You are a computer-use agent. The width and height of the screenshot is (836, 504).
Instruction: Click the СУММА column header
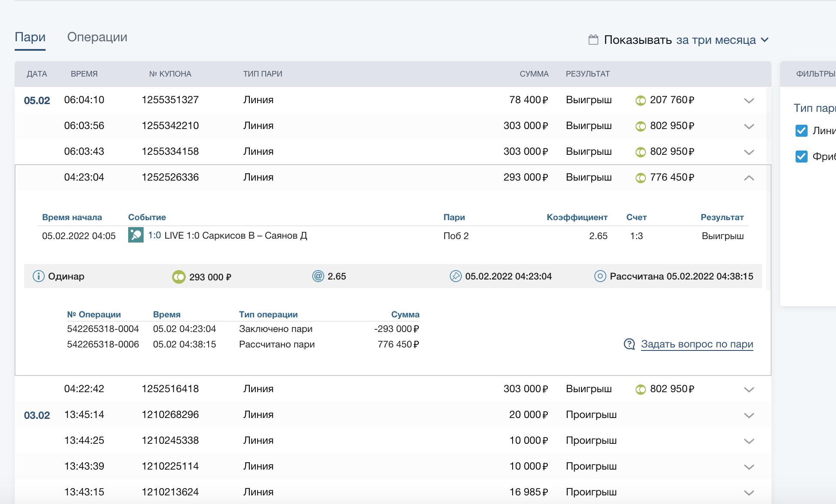pos(534,74)
